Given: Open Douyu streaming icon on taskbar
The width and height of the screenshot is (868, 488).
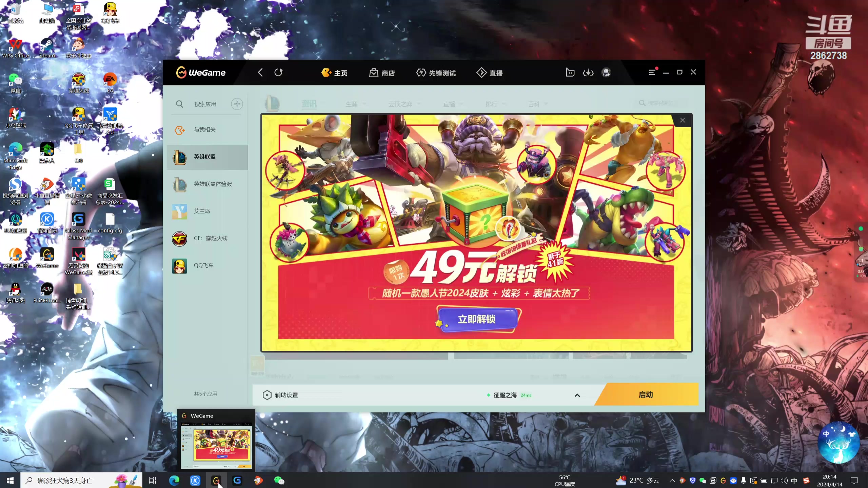Looking at the screenshot, I should [x=258, y=480].
